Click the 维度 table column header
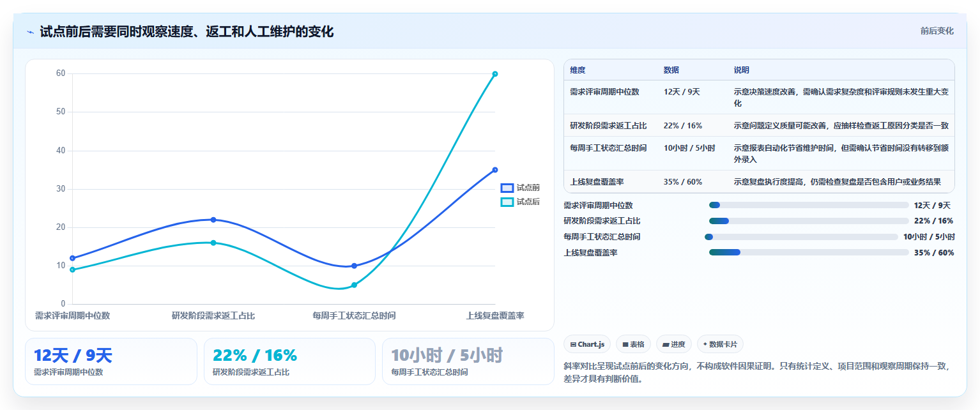Viewport: 980px width, 410px height. [x=578, y=70]
